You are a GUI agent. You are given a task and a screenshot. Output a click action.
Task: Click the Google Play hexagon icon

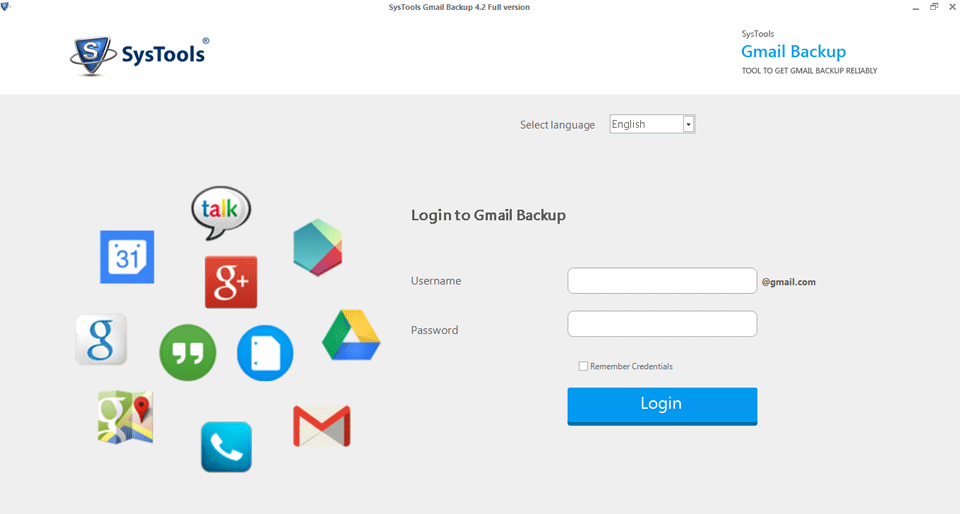click(x=317, y=247)
